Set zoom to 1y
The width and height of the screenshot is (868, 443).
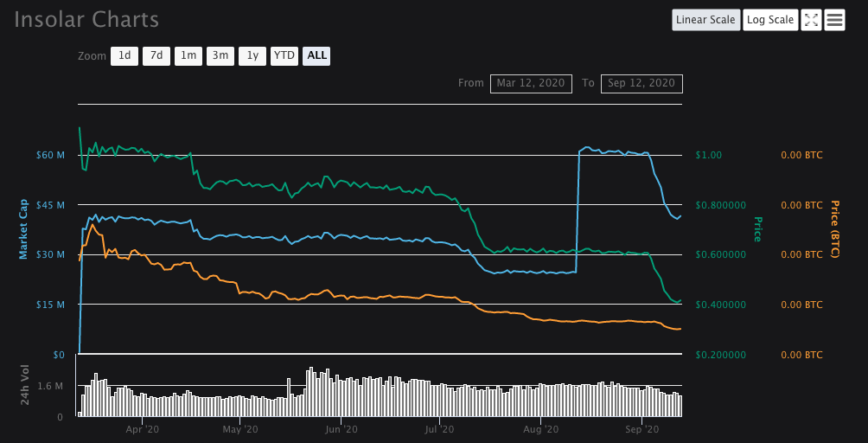pyautogui.click(x=252, y=56)
